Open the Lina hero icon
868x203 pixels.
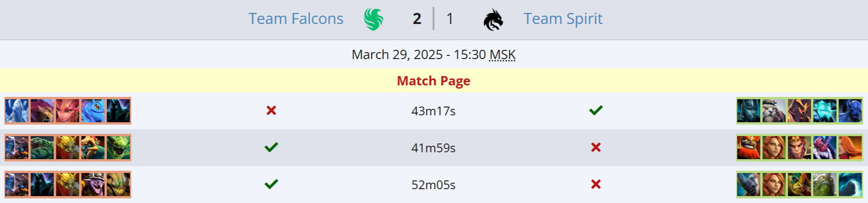pos(850,148)
